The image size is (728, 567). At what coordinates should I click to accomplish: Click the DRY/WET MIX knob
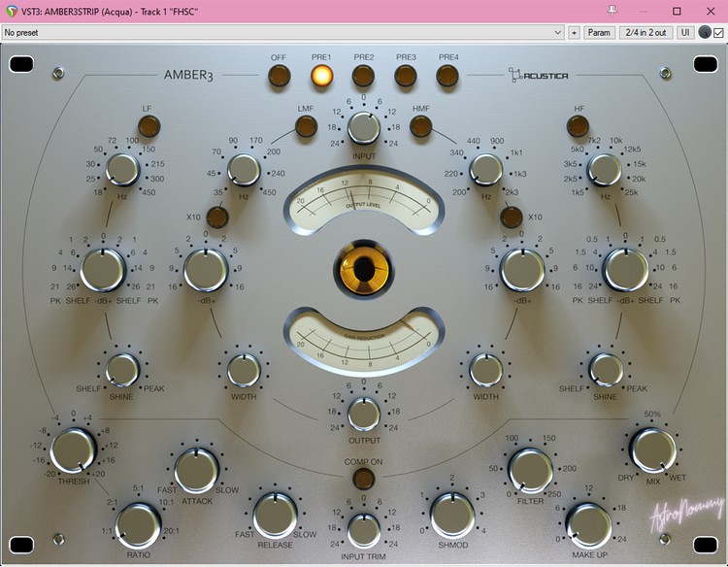click(x=653, y=450)
